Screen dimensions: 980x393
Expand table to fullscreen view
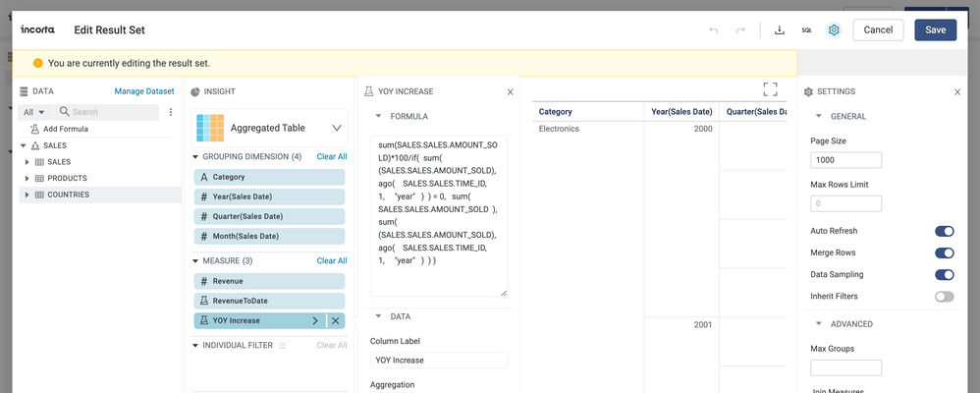770,89
